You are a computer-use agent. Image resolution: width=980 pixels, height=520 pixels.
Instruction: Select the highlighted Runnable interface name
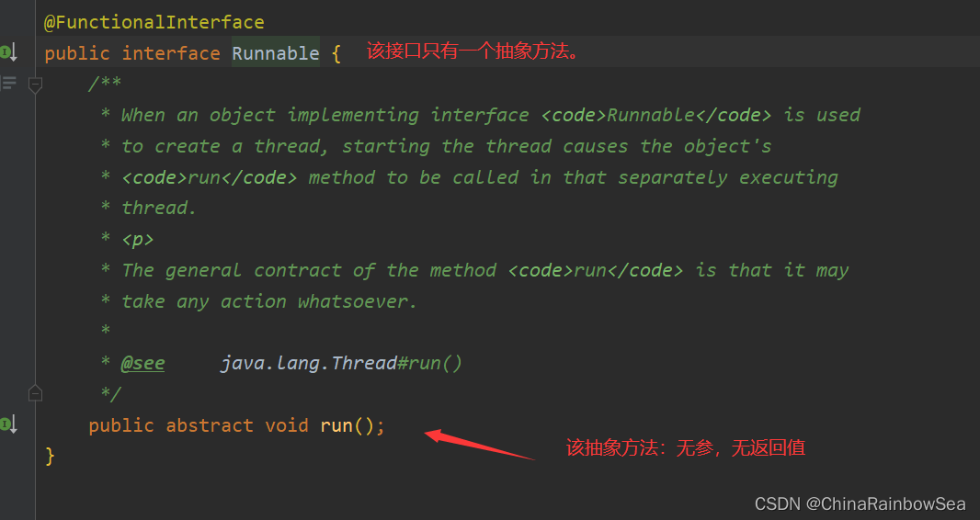tap(275, 53)
